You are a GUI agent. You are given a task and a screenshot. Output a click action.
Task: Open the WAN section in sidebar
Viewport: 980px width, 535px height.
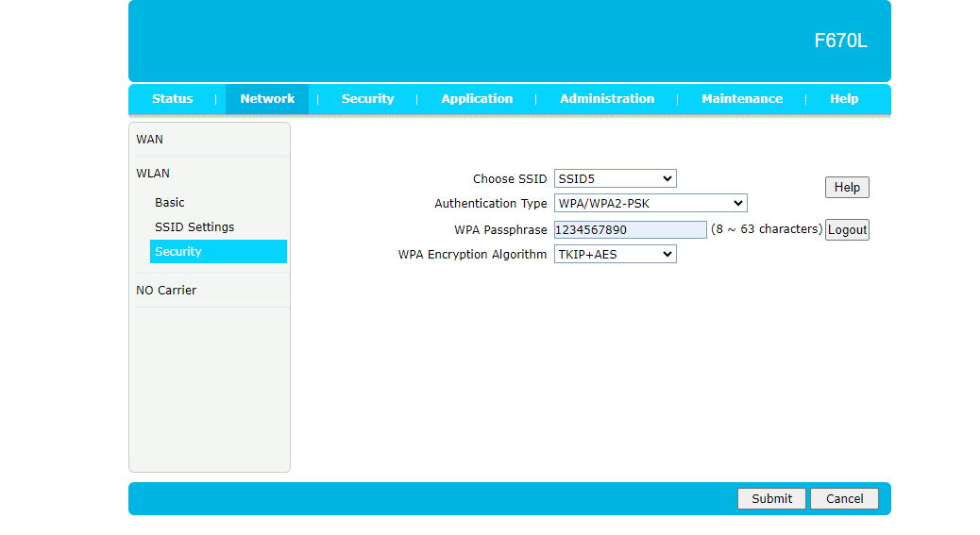click(x=150, y=140)
